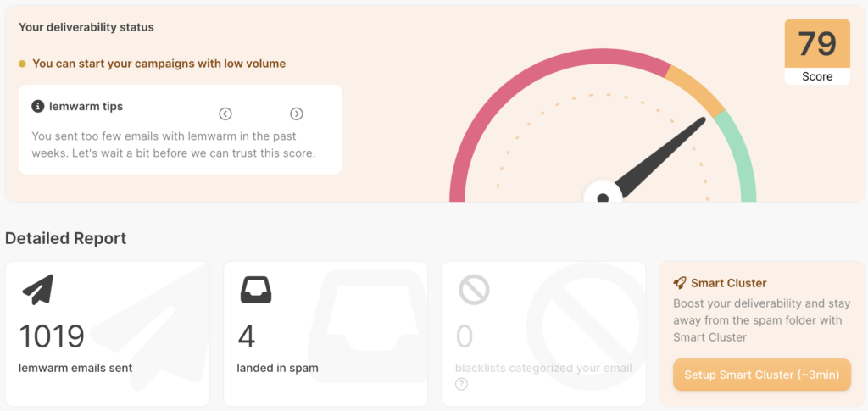This screenshot has width=868, height=411.
Task: Click the yellow low volume status dot
Action: (x=23, y=64)
